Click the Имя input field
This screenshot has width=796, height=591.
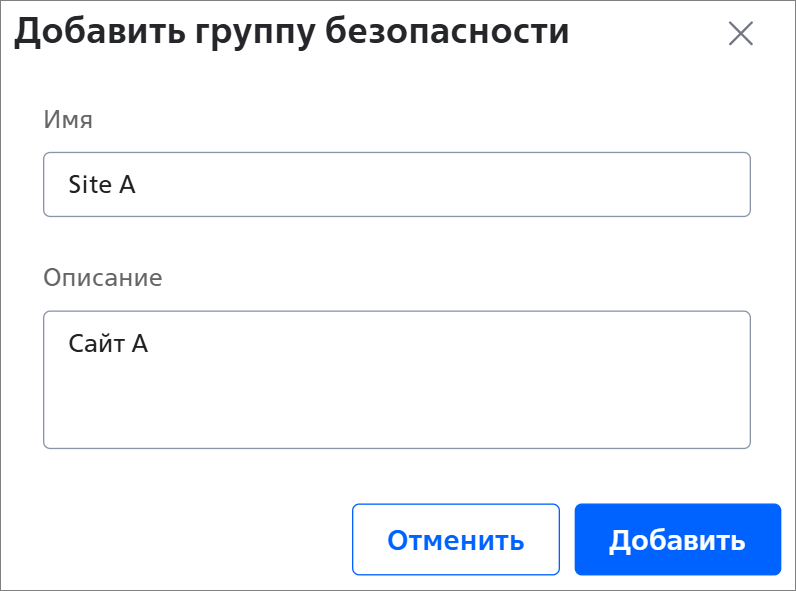click(x=396, y=184)
